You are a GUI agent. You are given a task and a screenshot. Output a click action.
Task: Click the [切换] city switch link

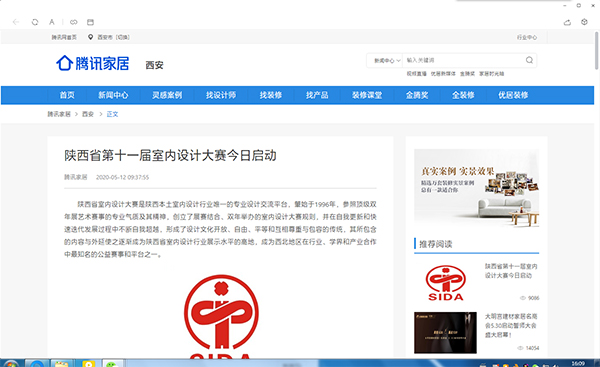pyautogui.click(x=123, y=37)
